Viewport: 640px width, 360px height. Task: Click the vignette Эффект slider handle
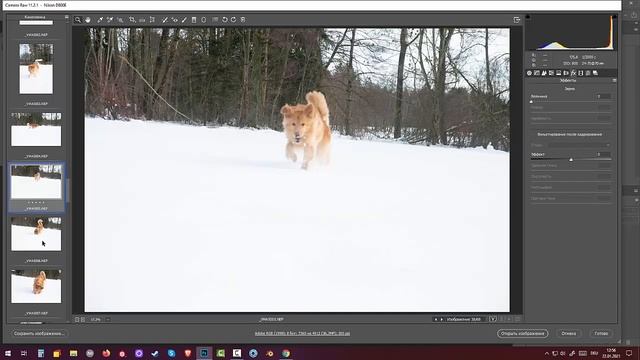tap(571, 160)
